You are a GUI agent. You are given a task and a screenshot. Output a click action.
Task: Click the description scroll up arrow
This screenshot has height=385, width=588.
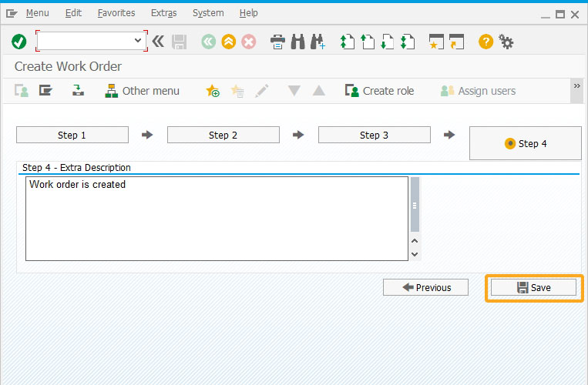[415, 241]
